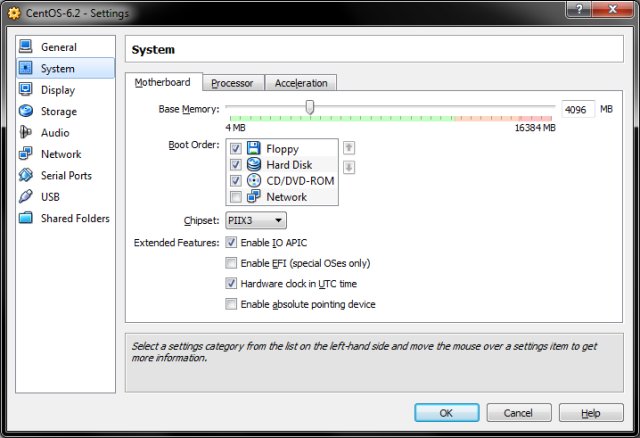Image resolution: width=640 pixels, height=438 pixels.
Task: Click the General category monitor icon
Action: (x=25, y=47)
